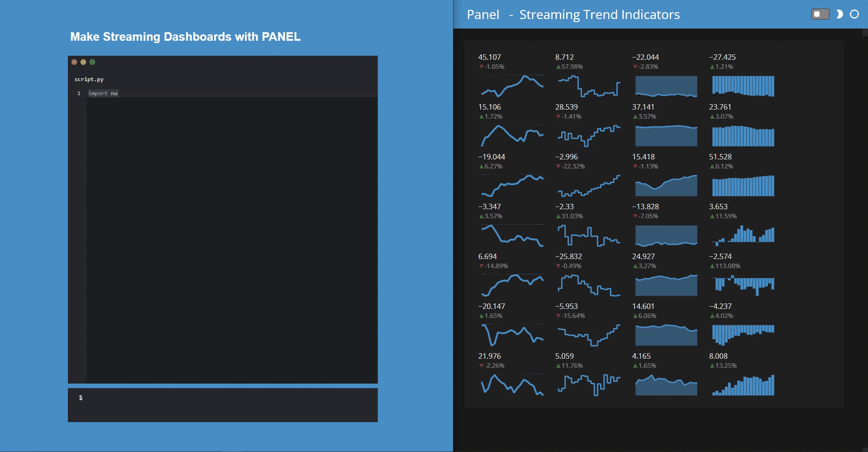The width and height of the screenshot is (868, 452).
Task: Click the yellow dot in editor window
Action: tap(83, 62)
